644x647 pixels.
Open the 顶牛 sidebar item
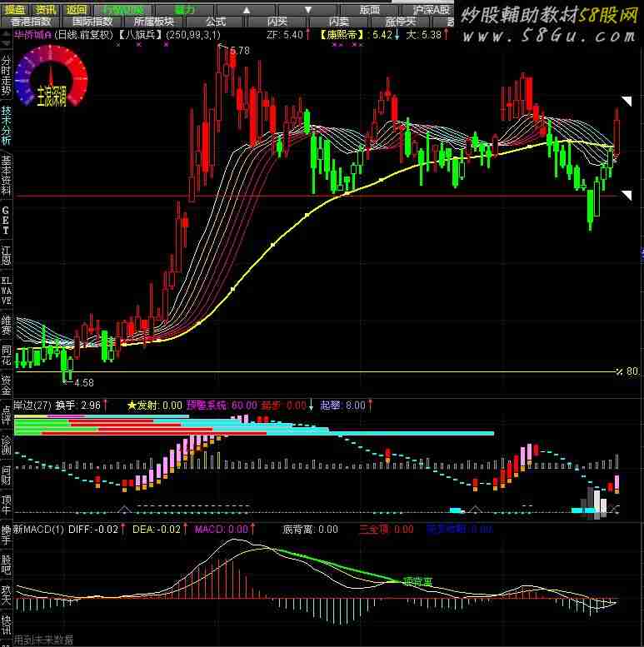pyautogui.click(x=6, y=505)
